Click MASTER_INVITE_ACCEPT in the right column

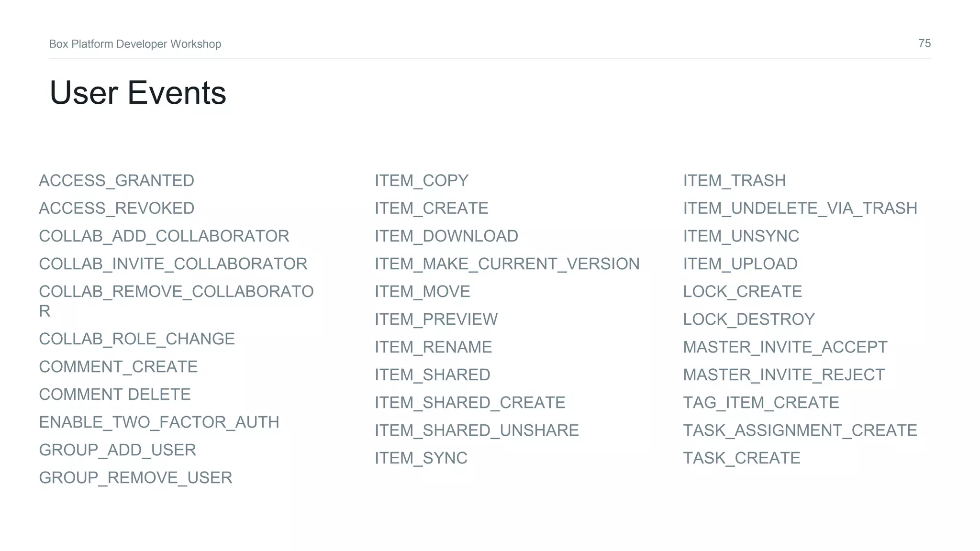pos(785,347)
